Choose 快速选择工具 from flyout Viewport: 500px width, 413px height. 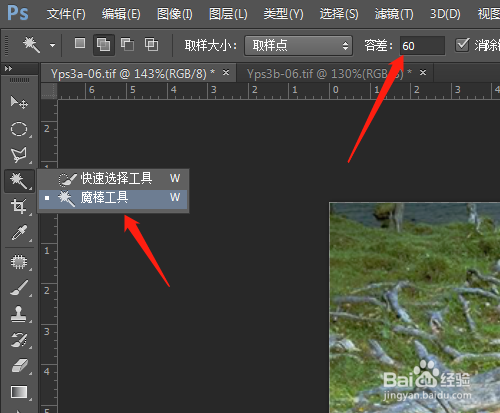coord(113,179)
